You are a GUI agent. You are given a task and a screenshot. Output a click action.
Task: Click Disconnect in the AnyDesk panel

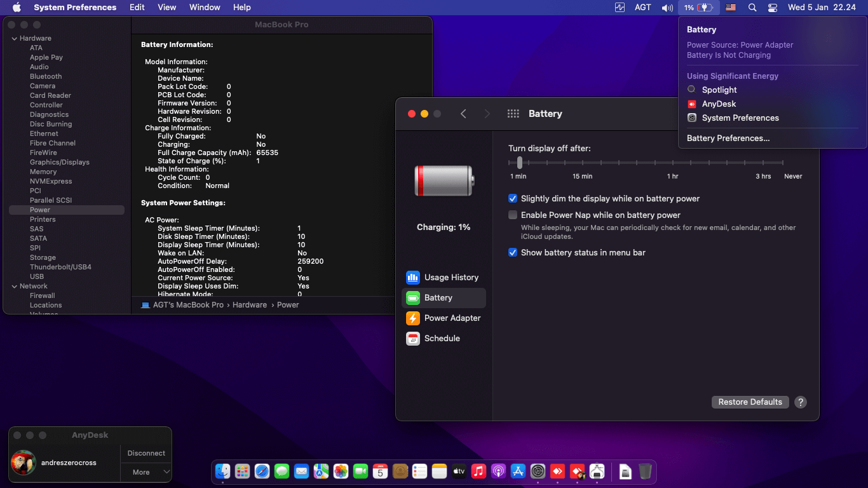point(146,453)
